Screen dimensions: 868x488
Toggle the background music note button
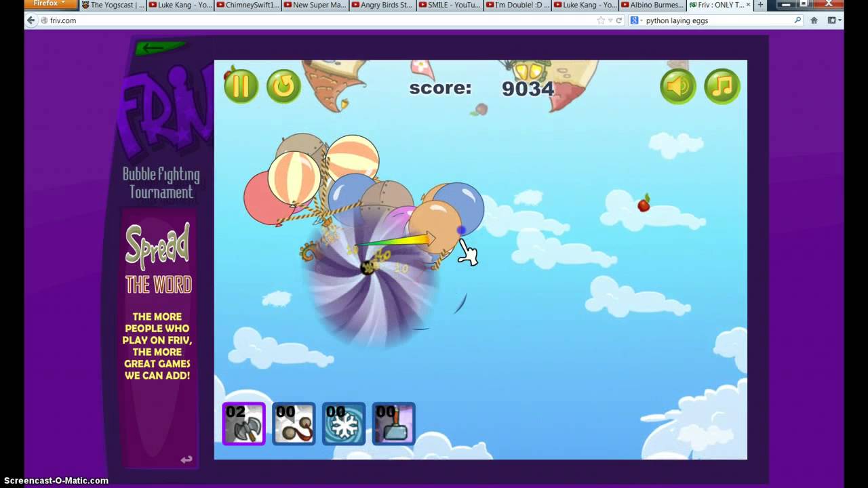click(722, 86)
